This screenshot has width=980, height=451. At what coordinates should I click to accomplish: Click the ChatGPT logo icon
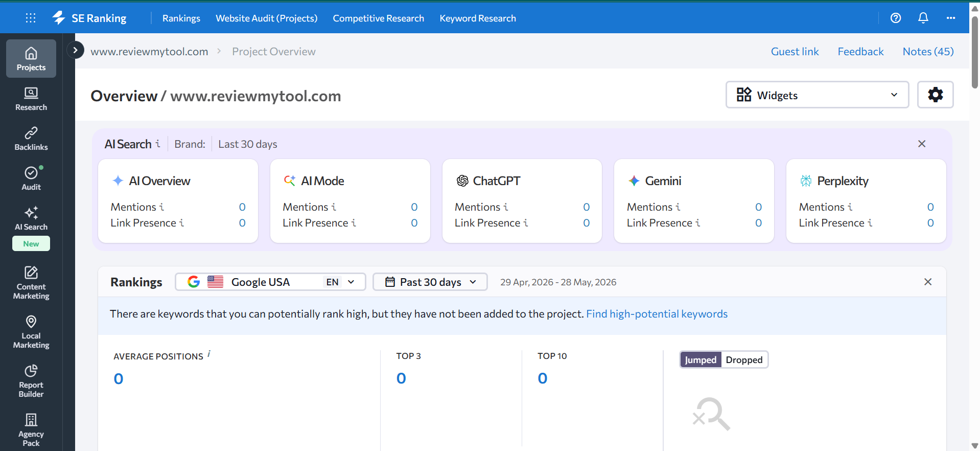point(462,181)
